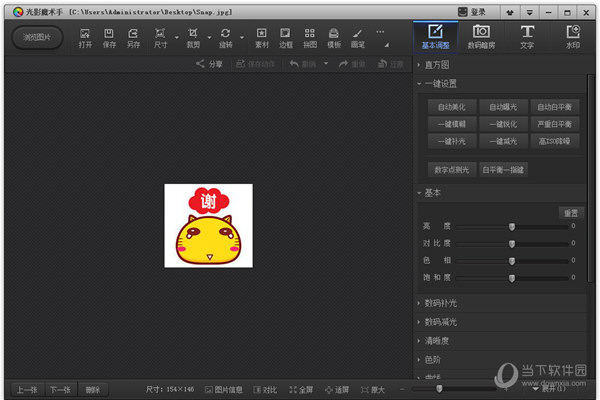Collapse the 一键设置 section

point(441,84)
